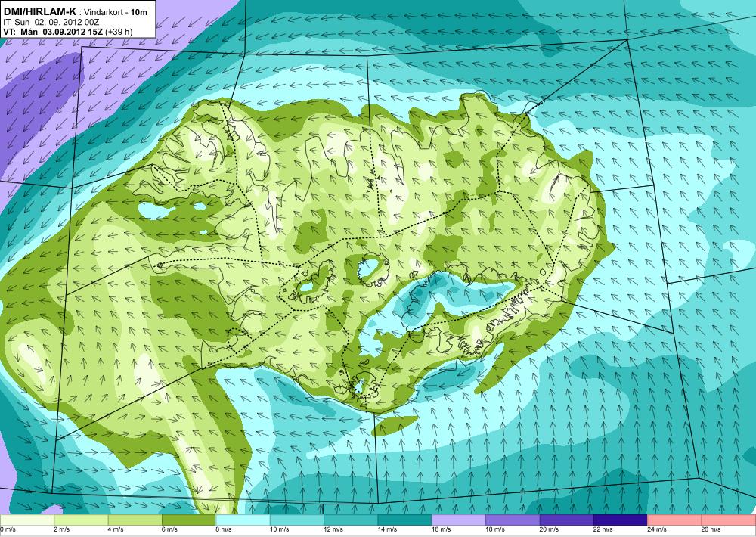The width and height of the screenshot is (756, 537).
Task: Click the palest legend swatch above 0 m/s
Action: click(27, 520)
